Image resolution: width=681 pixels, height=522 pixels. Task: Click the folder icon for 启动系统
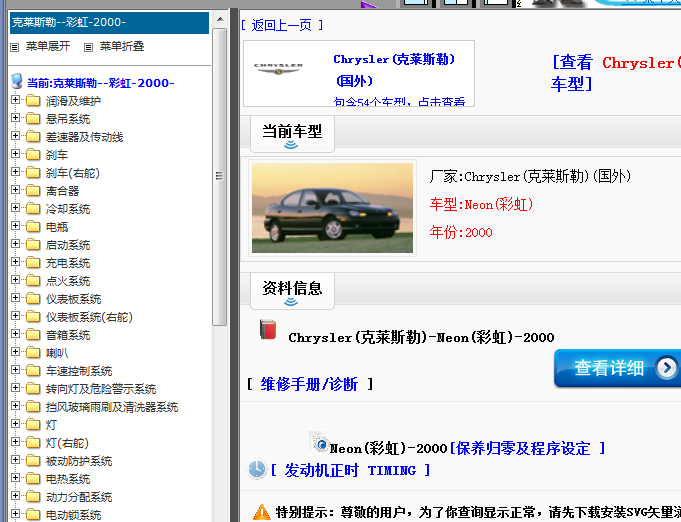pyautogui.click(x=33, y=245)
